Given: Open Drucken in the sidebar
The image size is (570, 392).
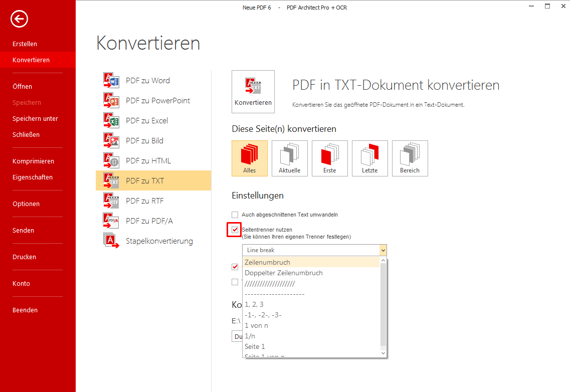Looking at the screenshot, I should click(x=38, y=257).
